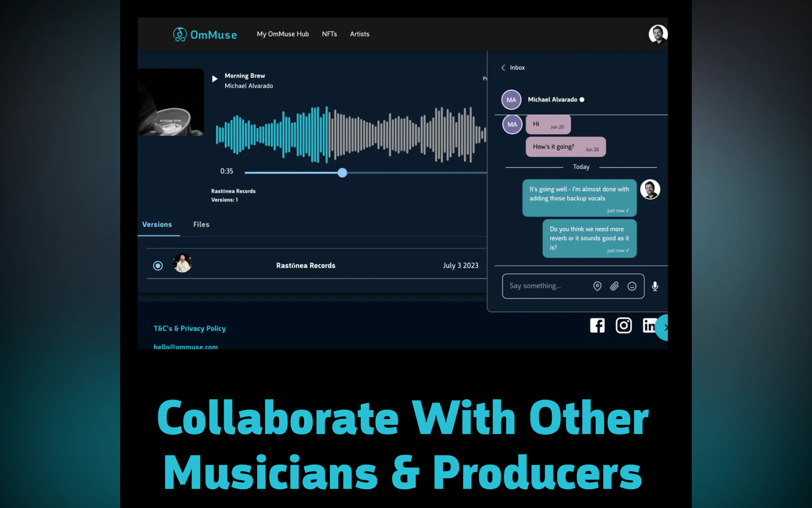Open the NFTs menu item
This screenshot has height=508, width=812.
[329, 34]
